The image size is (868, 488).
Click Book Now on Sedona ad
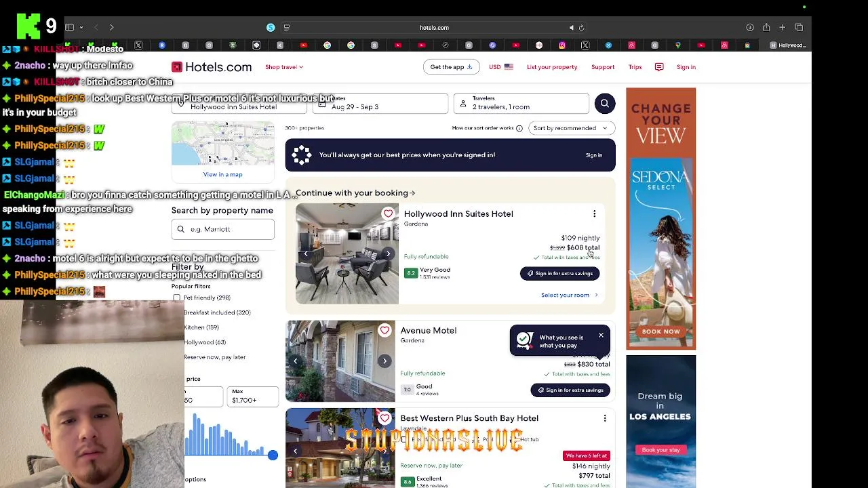tap(660, 331)
